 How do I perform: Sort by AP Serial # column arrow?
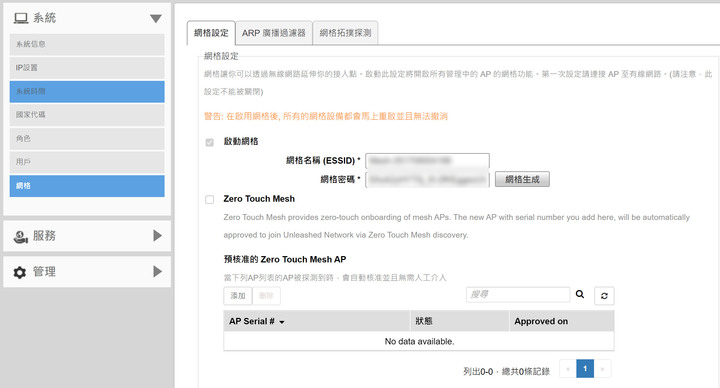coord(281,322)
